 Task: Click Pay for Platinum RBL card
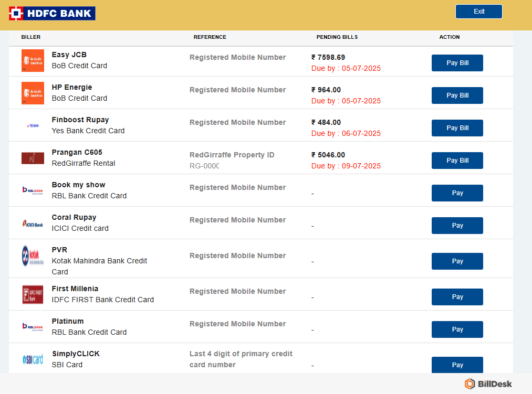pos(457,329)
